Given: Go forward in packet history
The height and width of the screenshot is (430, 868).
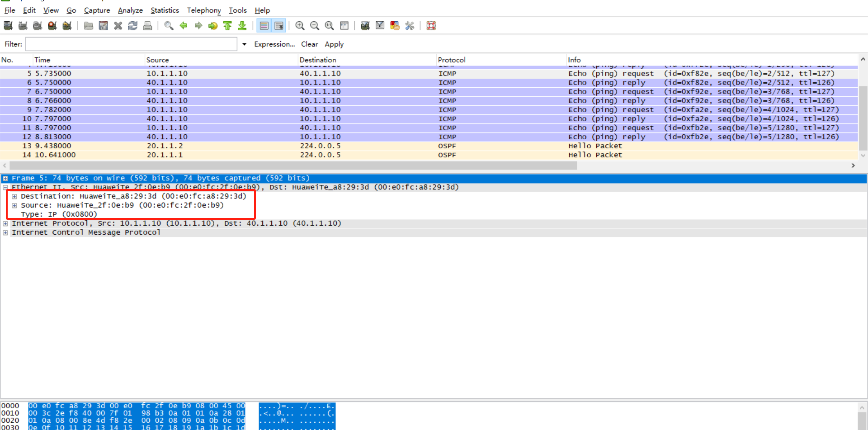Looking at the screenshot, I should (x=198, y=26).
